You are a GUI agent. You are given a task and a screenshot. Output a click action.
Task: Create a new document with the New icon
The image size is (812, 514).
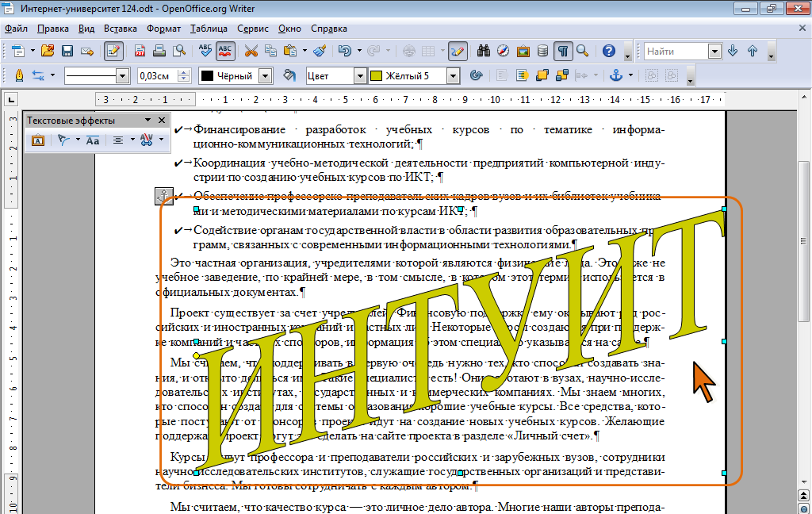pos(18,51)
